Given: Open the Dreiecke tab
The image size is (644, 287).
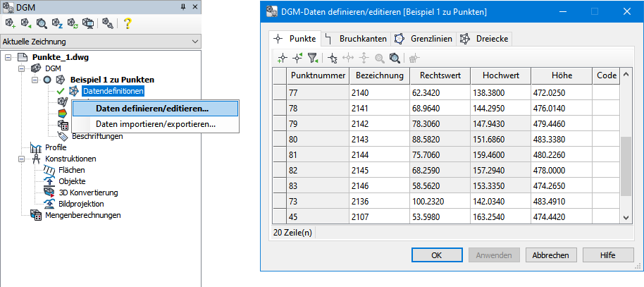Looking at the screenshot, I should [485, 38].
